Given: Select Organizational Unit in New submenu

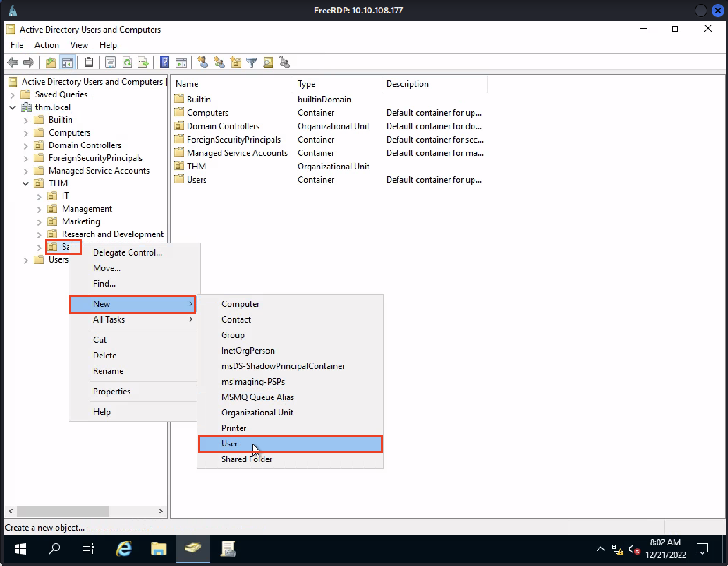Looking at the screenshot, I should 290,413.
